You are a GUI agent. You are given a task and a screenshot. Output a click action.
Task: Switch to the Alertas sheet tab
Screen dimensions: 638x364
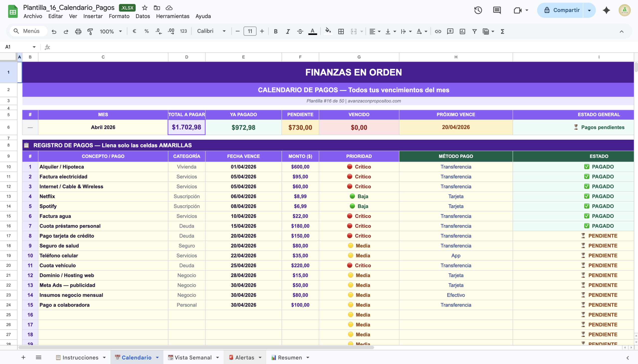(x=244, y=358)
